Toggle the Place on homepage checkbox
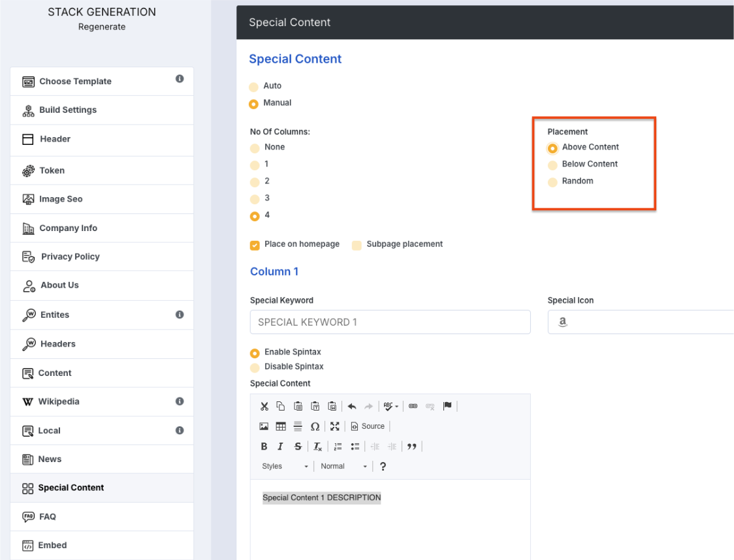The width and height of the screenshot is (734, 560). tap(255, 245)
